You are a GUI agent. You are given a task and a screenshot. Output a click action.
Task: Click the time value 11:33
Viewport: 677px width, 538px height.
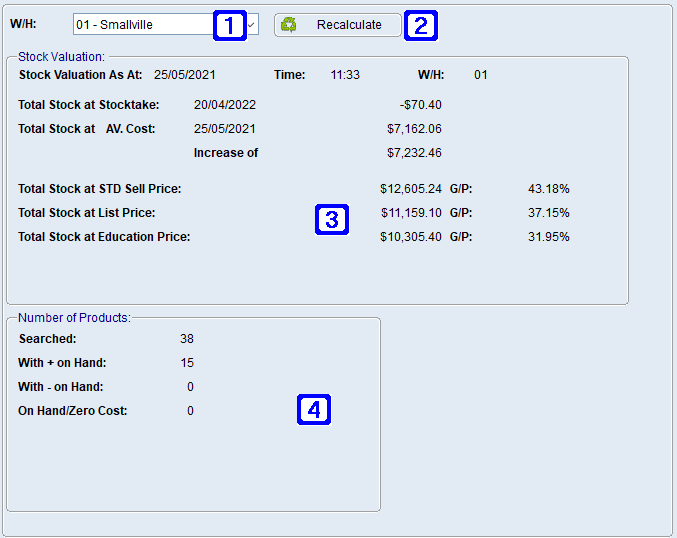[345, 75]
